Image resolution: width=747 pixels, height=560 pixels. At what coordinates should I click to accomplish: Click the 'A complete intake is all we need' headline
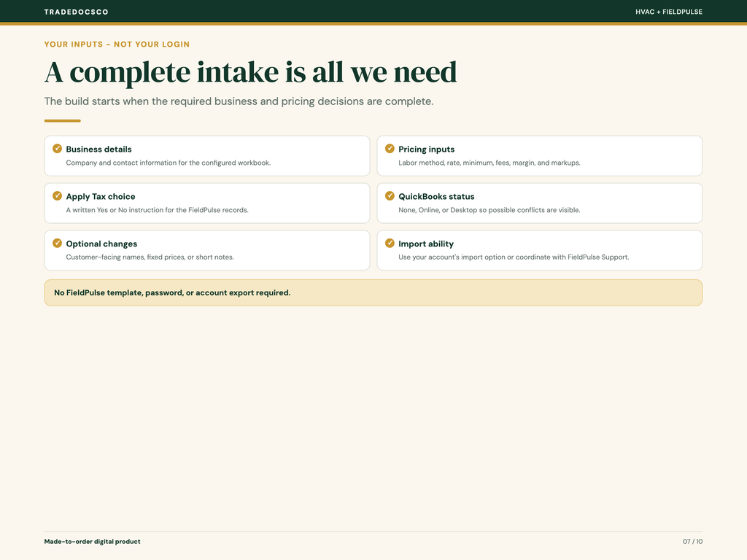coord(251,72)
